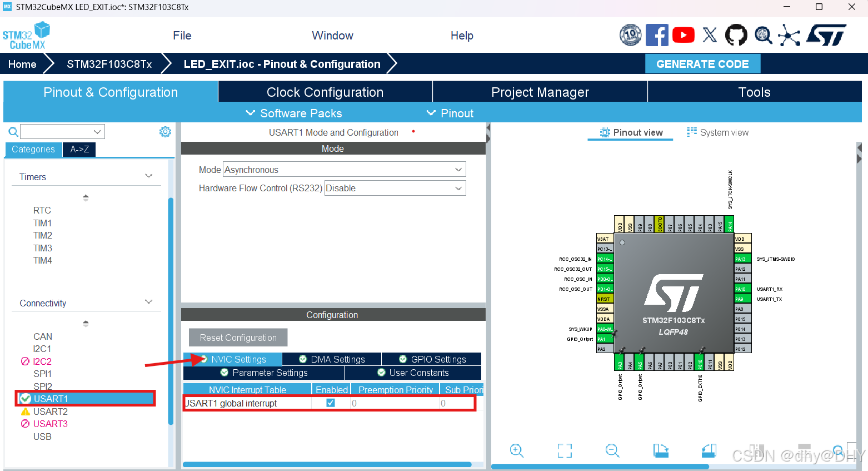Rotate the chip view counter-clockwise
This screenshot has width=868, height=471.
pyautogui.click(x=709, y=450)
